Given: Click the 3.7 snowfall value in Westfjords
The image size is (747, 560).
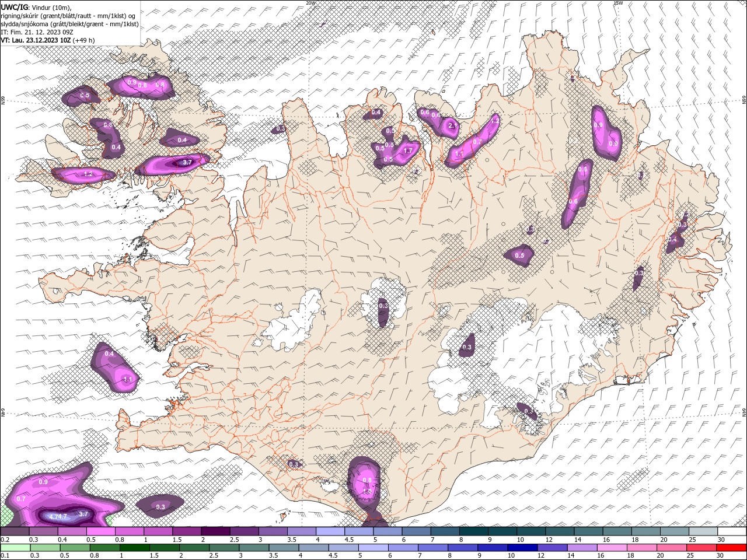Looking at the screenshot, I should [x=187, y=163].
